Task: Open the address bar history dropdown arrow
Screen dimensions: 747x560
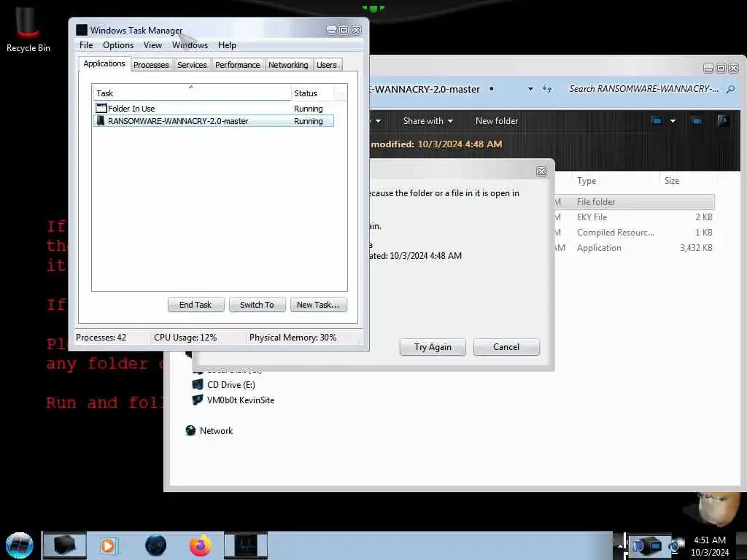Action: [x=530, y=89]
